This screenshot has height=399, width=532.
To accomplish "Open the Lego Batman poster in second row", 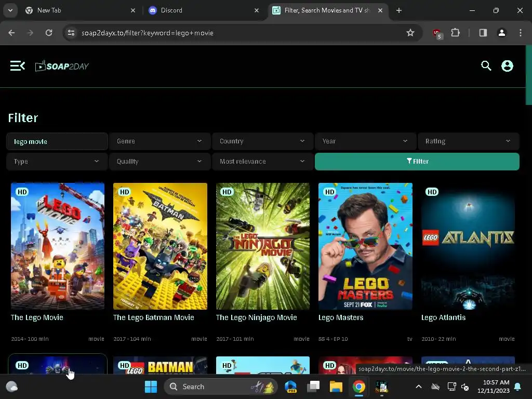I will [x=160, y=365].
